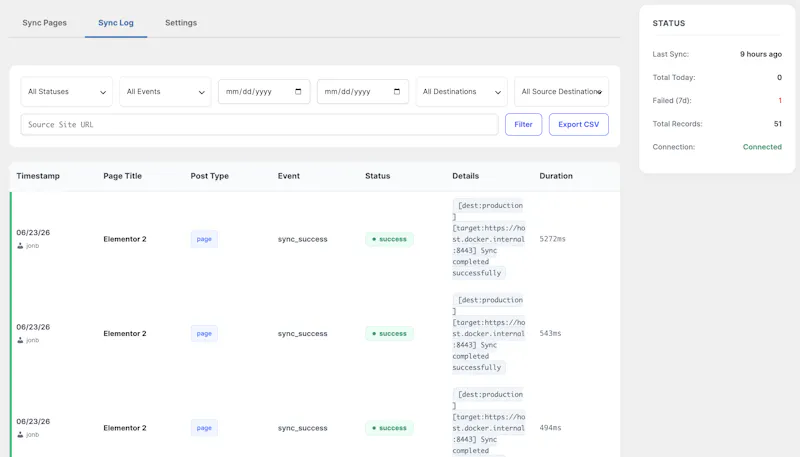Click the Timestamp column header
800x457 pixels.
38,176
